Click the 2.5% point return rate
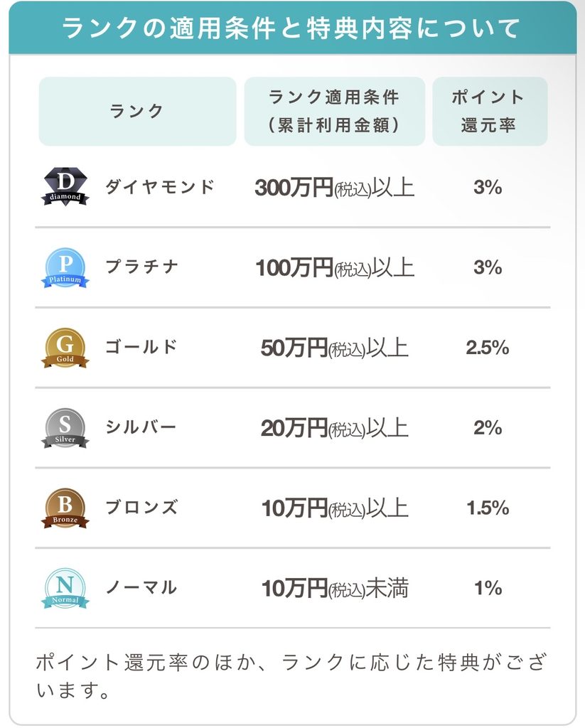 click(x=488, y=348)
